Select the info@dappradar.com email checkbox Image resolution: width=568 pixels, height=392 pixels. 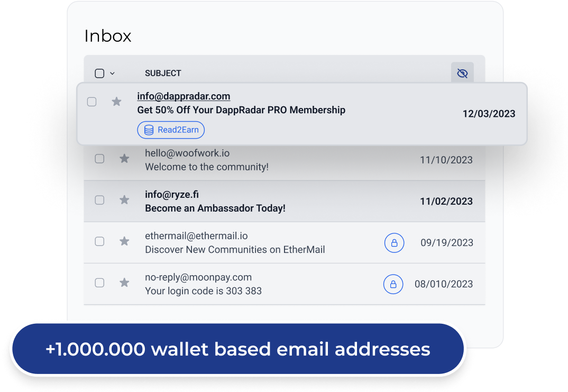(x=92, y=102)
